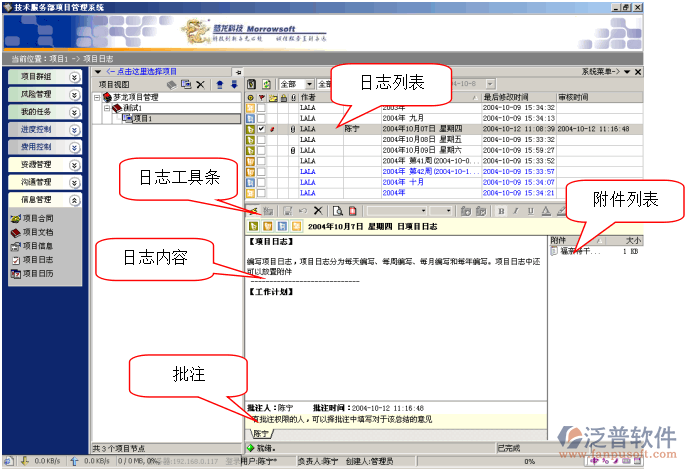
Task: Click the font color A icon
Action: (x=545, y=211)
